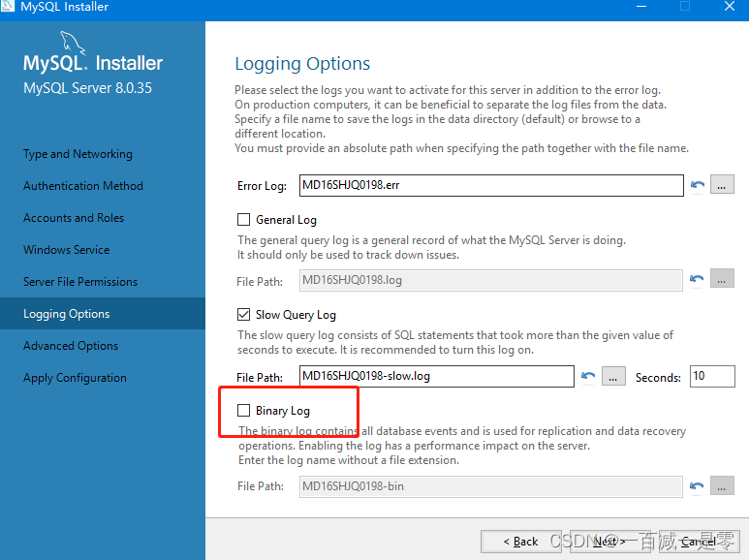Uncheck the Slow Query Log checkbox

[x=243, y=315]
